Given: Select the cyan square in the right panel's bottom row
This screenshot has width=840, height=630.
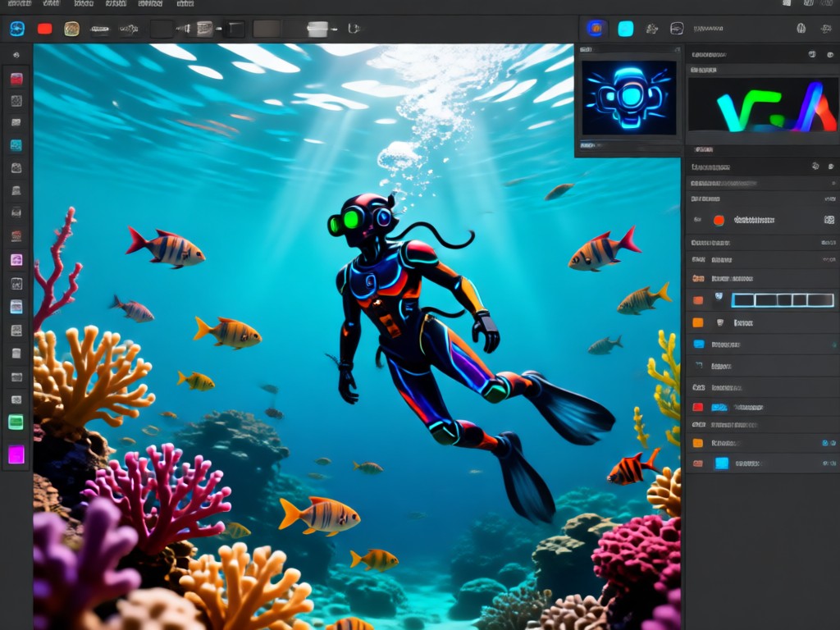Looking at the screenshot, I should coord(722,463).
